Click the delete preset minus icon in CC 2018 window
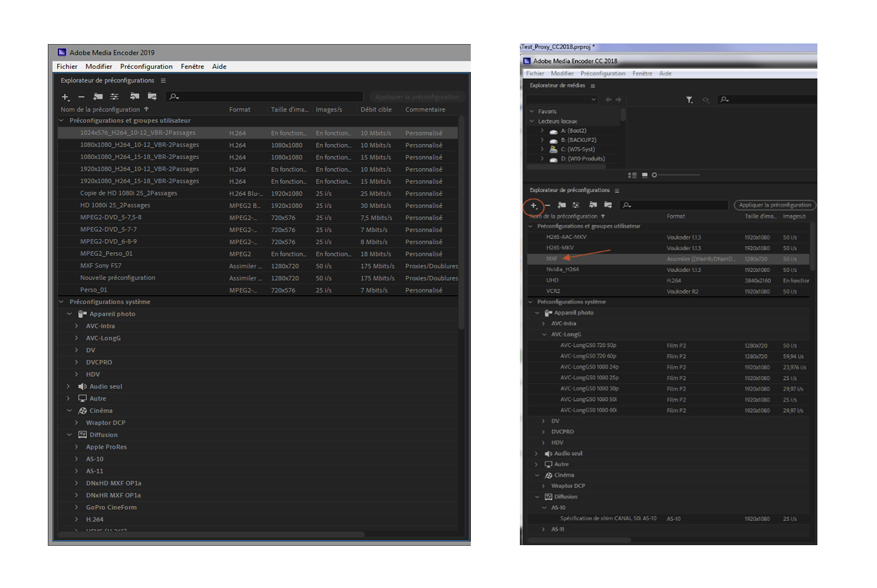The height and width of the screenshot is (588, 877). click(x=547, y=206)
